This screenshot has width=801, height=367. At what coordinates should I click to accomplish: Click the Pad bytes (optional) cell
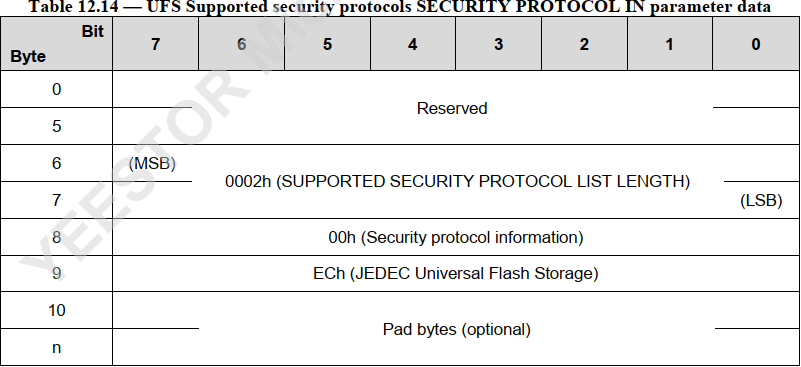pyautogui.click(x=456, y=329)
